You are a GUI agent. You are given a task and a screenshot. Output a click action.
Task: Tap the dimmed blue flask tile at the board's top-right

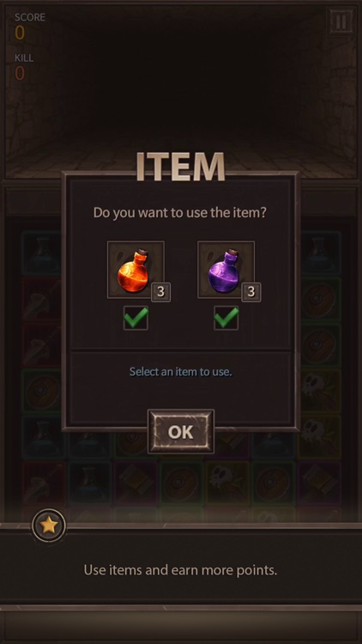320,252
